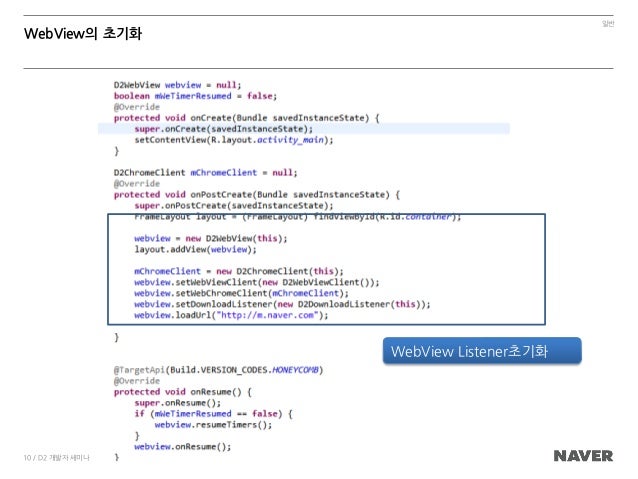Click the line "boolean mWeTimerResumed = false;"
The height and width of the screenshot is (479, 638).
point(195,96)
